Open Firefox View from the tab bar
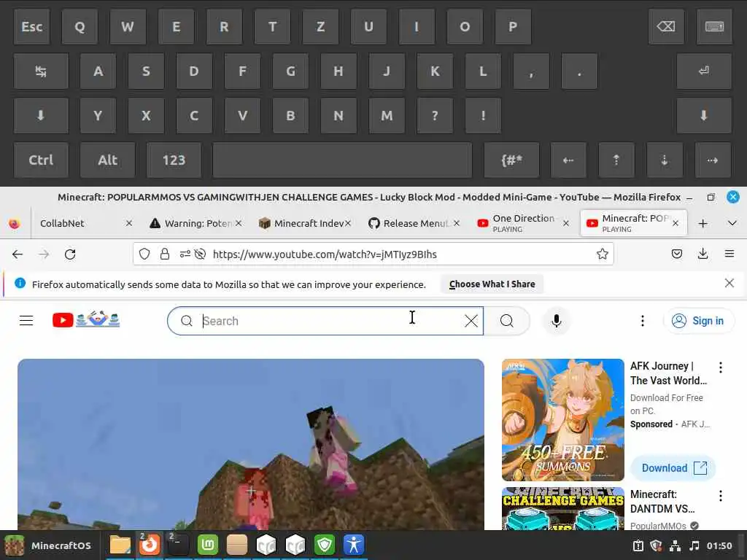 [x=15, y=223]
